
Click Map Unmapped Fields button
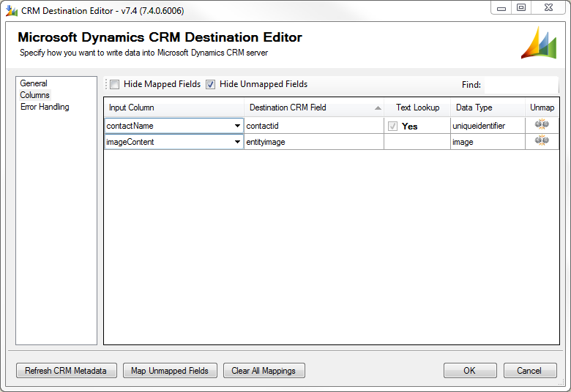(170, 371)
